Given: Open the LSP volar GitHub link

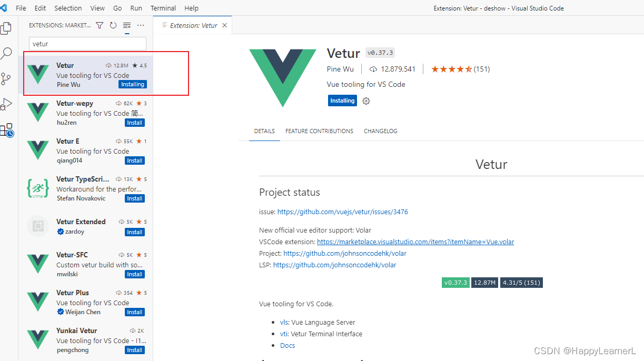Looking at the screenshot, I should tap(335, 265).
